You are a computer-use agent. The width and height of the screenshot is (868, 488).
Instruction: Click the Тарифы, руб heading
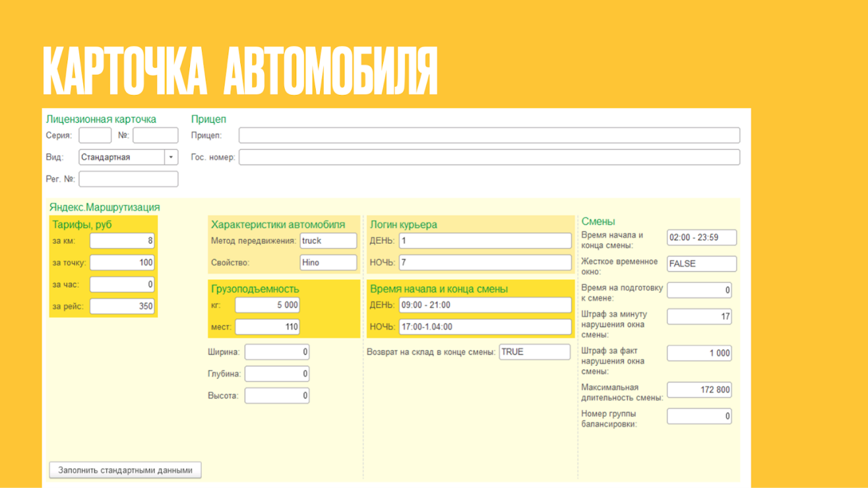pos(82,225)
